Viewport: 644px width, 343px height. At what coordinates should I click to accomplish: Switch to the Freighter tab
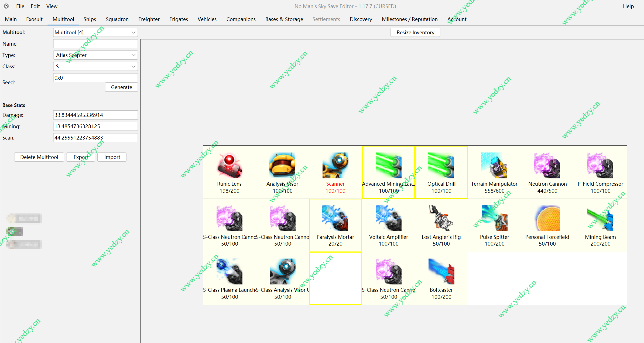pos(149,19)
